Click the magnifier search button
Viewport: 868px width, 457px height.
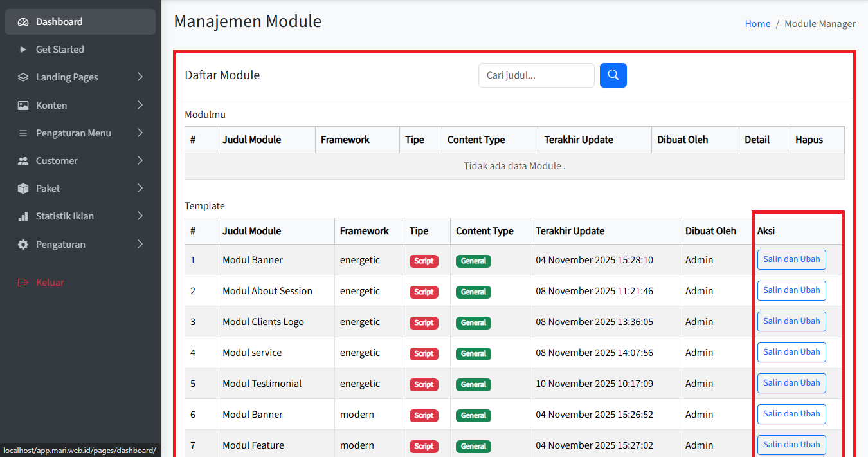tap(613, 75)
